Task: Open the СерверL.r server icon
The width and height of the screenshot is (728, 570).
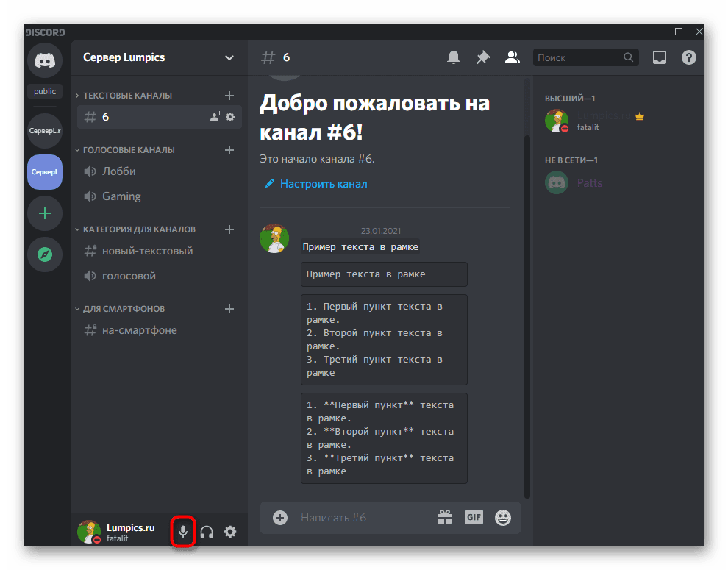Action: tap(45, 130)
